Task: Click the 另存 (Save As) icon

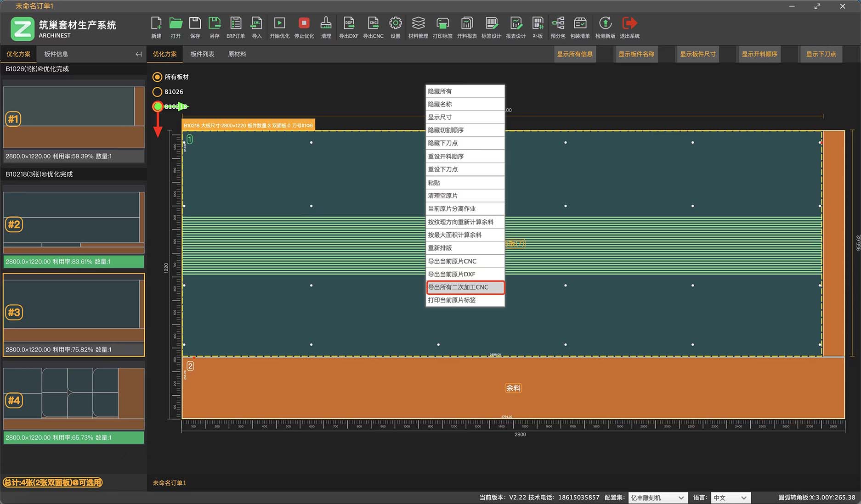Action: pyautogui.click(x=215, y=27)
